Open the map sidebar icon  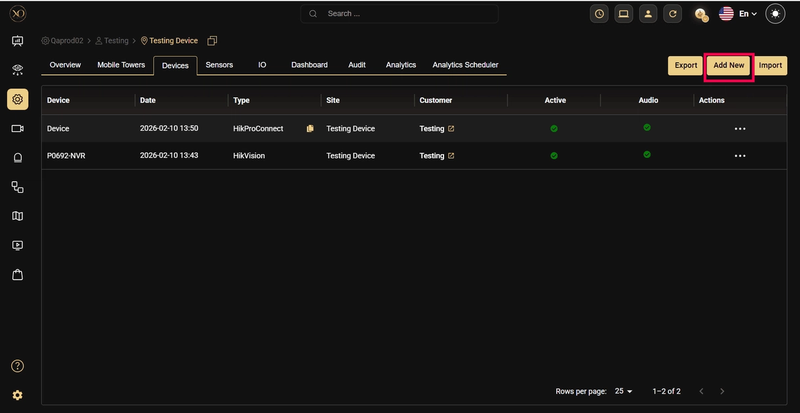tap(17, 216)
